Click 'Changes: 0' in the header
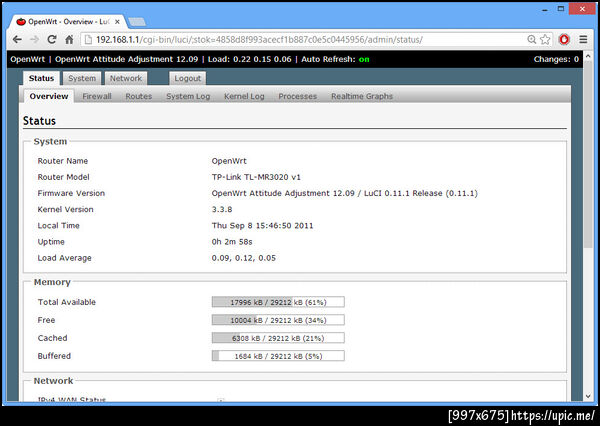The image size is (600, 426). [x=556, y=59]
